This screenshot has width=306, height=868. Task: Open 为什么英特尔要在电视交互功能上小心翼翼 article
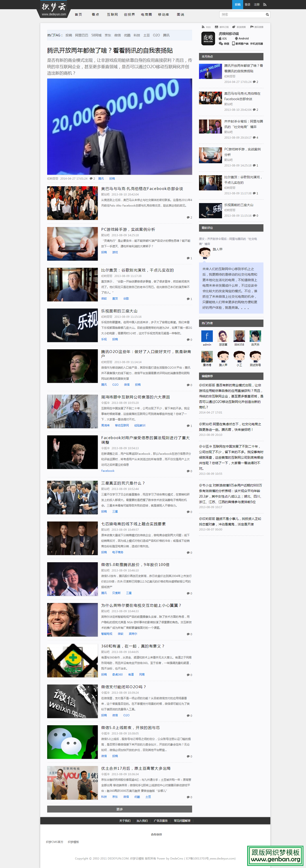click(x=141, y=605)
